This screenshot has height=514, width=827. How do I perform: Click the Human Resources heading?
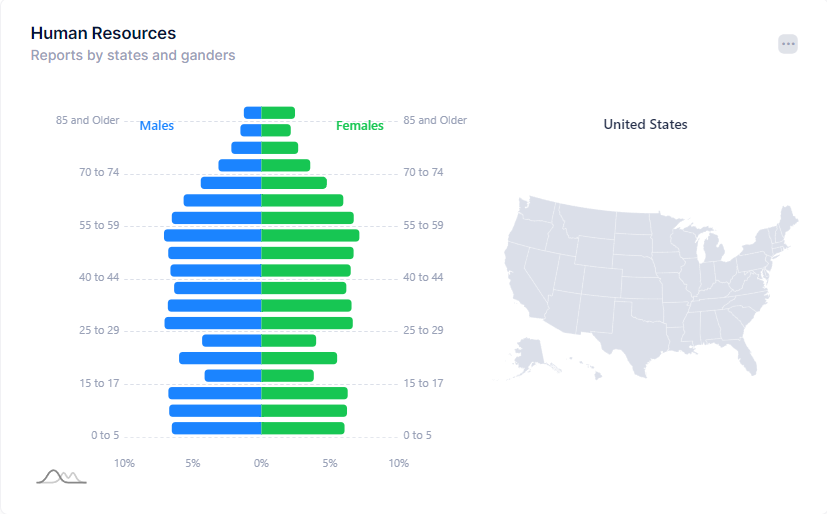click(103, 34)
